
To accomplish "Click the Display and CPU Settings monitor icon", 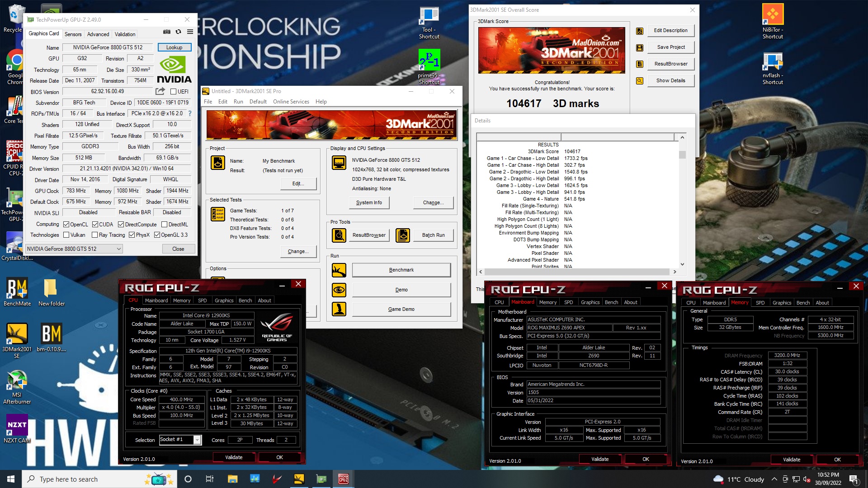I will click(339, 163).
